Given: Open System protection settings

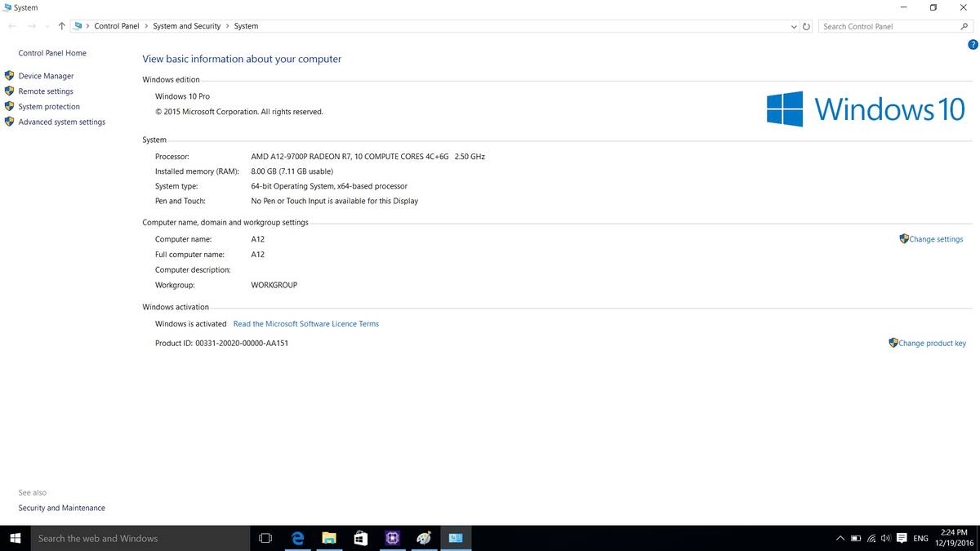Looking at the screenshot, I should click(49, 107).
